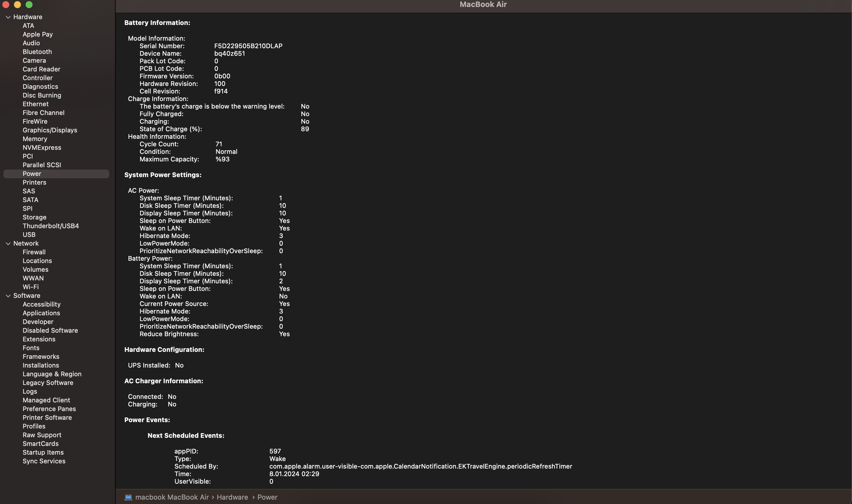Select Volumes under Network
Image resolution: width=852 pixels, height=504 pixels.
(36, 270)
